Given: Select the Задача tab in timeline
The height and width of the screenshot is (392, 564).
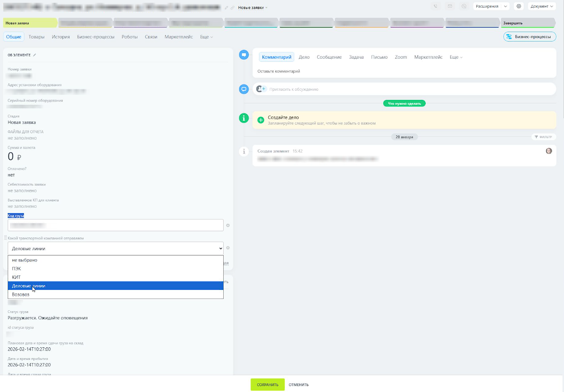Looking at the screenshot, I should point(356,57).
